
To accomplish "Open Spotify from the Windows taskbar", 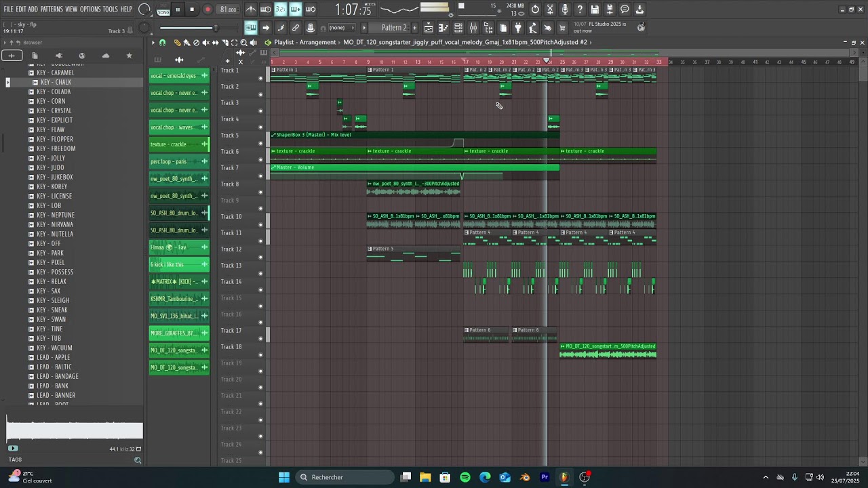I will (x=465, y=477).
